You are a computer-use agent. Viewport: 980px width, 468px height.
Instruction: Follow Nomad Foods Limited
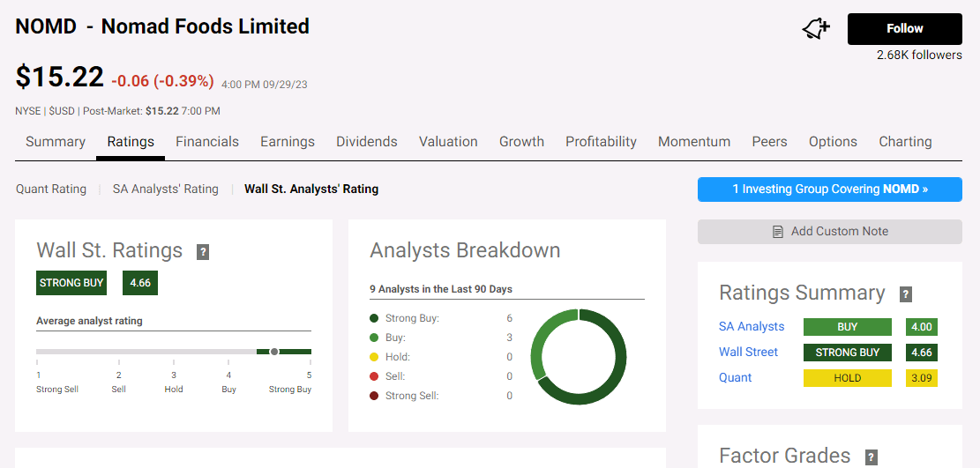click(904, 29)
